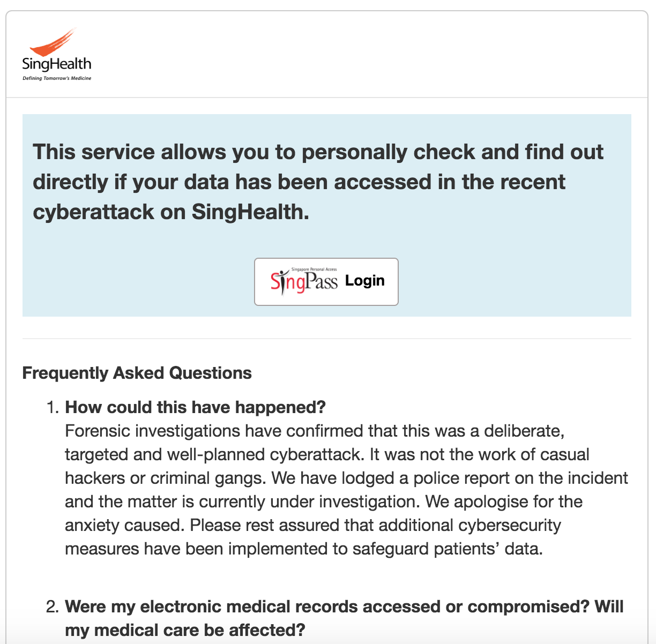Select the blue banner heading about the cyberattack
656x644 pixels.
[318, 182]
